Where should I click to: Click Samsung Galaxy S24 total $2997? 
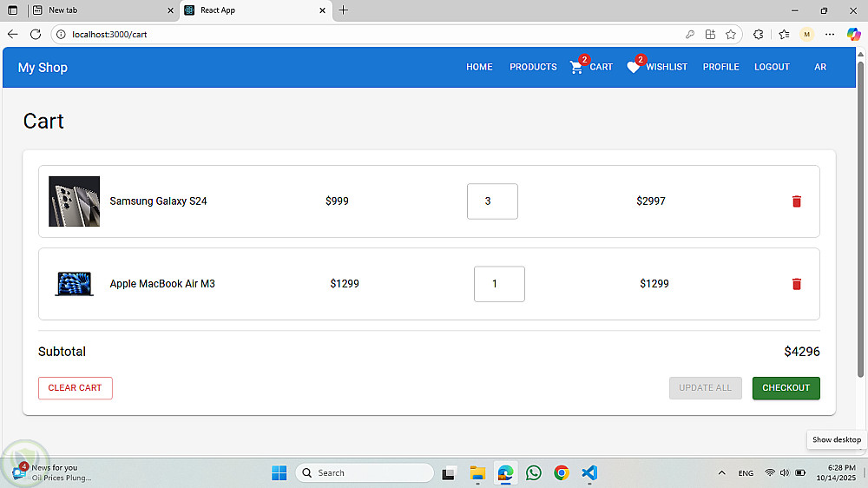650,201
